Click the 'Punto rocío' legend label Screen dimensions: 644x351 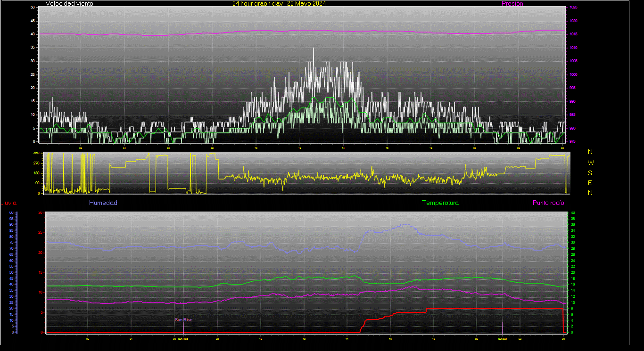[548, 203]
